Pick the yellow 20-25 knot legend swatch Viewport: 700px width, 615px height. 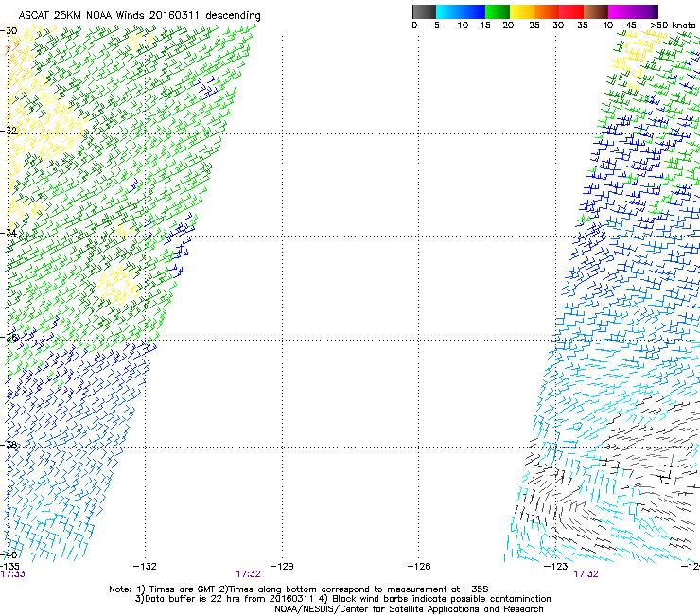(522, 11)
